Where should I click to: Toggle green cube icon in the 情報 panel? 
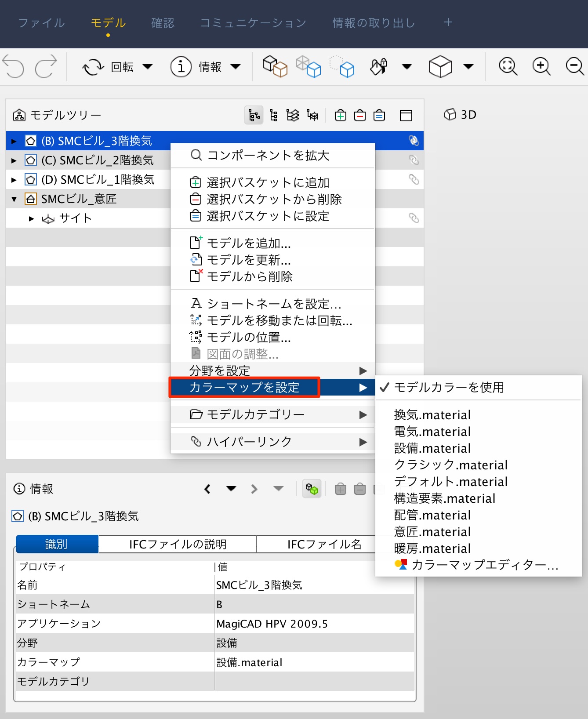tap(312, 489)
